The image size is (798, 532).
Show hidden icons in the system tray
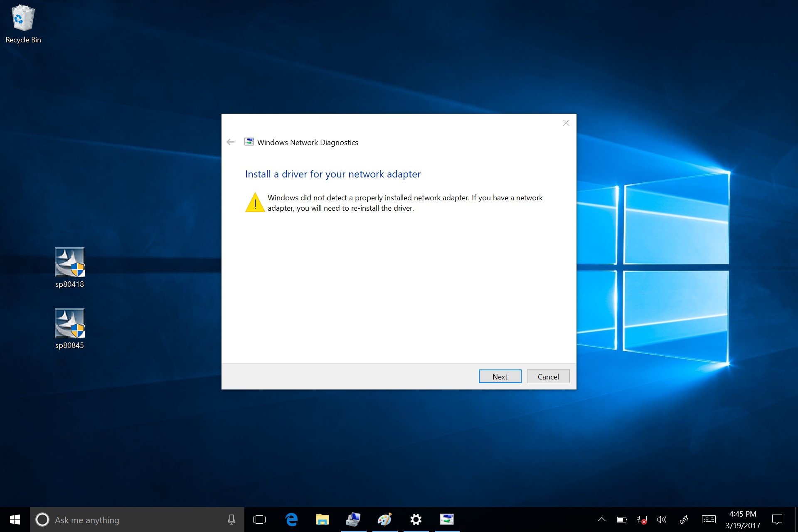click(601, 520)
